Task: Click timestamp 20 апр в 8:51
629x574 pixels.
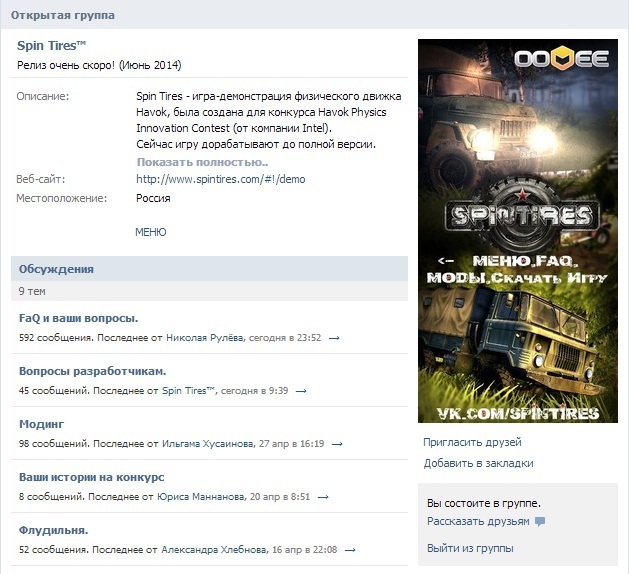Action: coord(280,497)
